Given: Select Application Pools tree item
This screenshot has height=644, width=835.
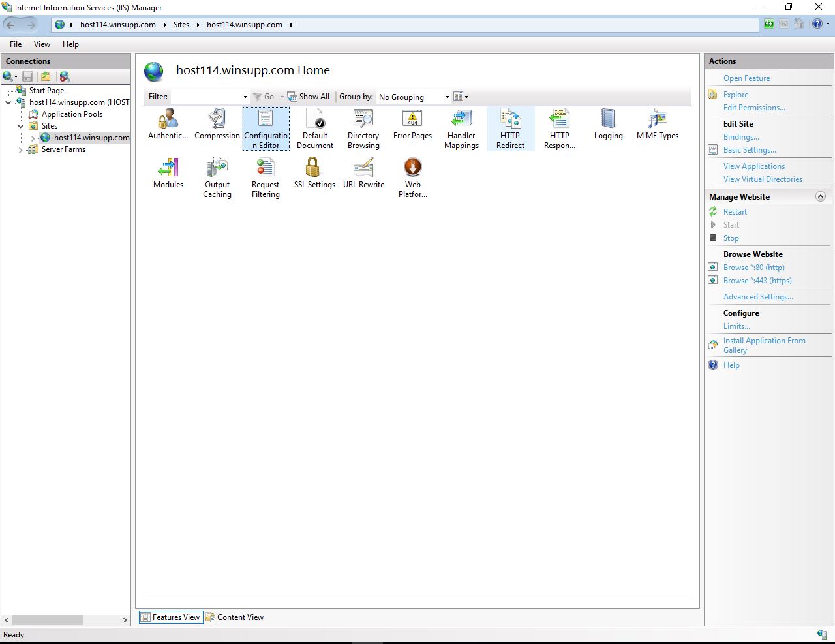Looking at the screenshot, I should click(x=72, y=114).
